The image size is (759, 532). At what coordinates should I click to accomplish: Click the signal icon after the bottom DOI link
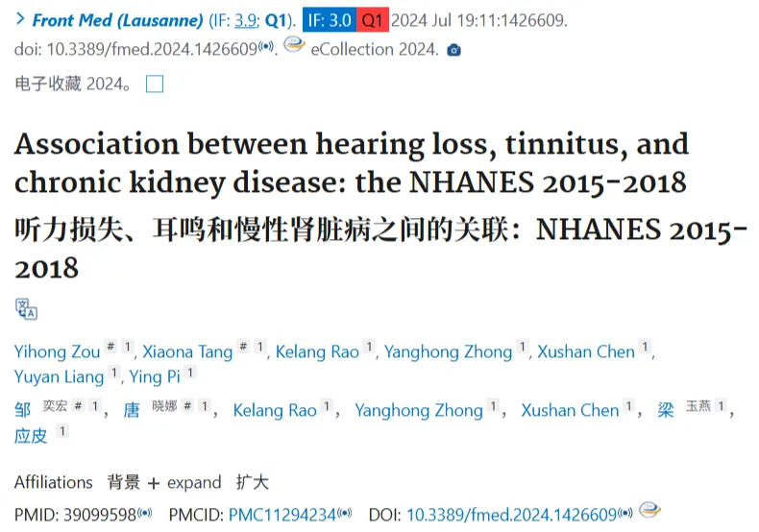tap(624, 513)
